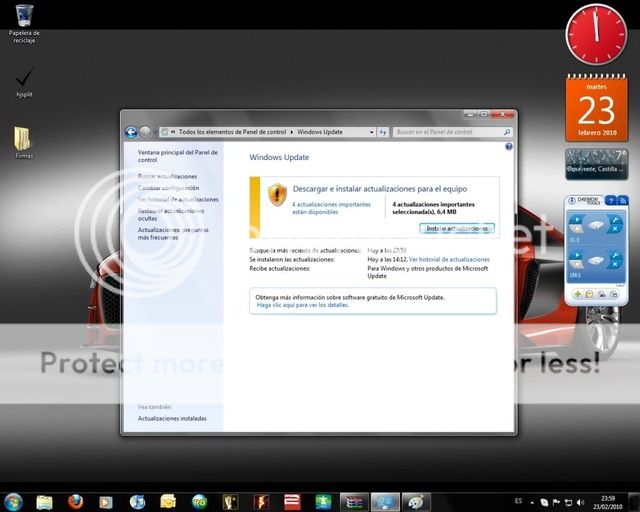Click the volume speaker tray icon

(x=580, y=503)
